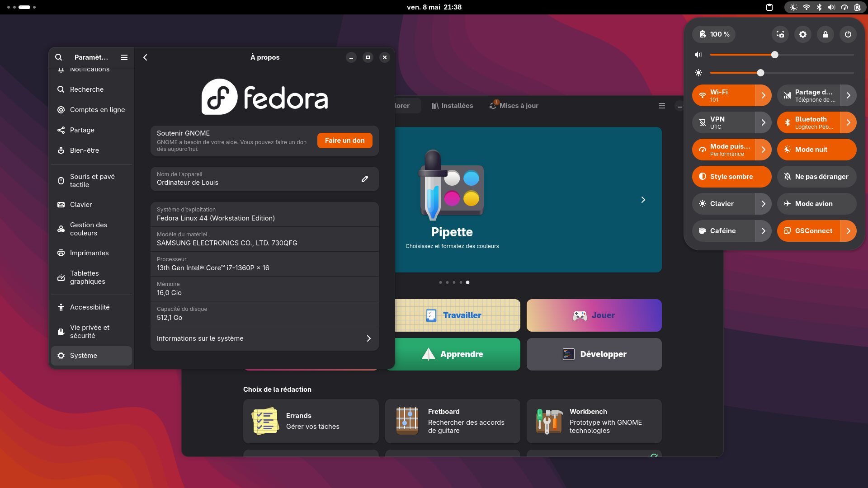Mute sound via the volume speaker icon

pyautogui.click(x=698, y=55)
